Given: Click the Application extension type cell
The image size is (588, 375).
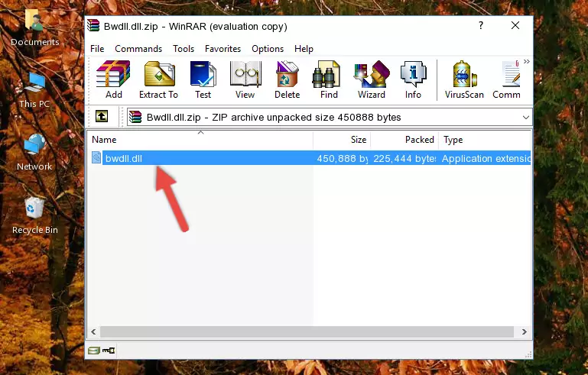Looking at the screenshot, I should tap(486, 158).
